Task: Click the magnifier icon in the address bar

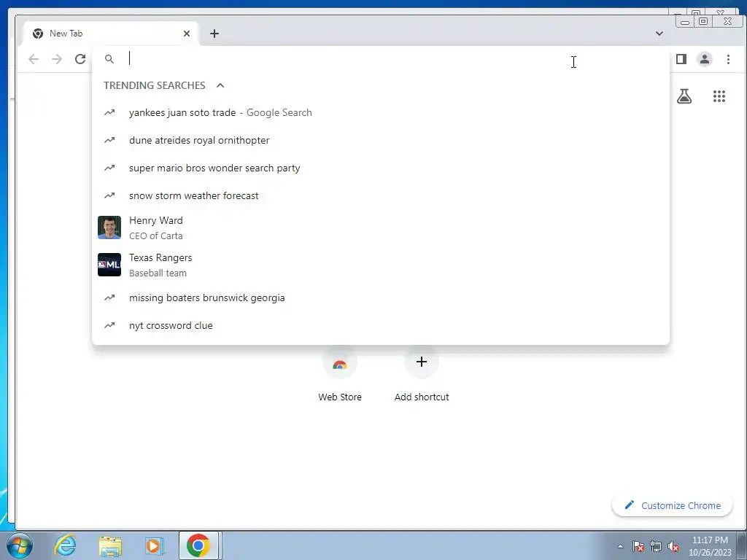Action: 109,59
